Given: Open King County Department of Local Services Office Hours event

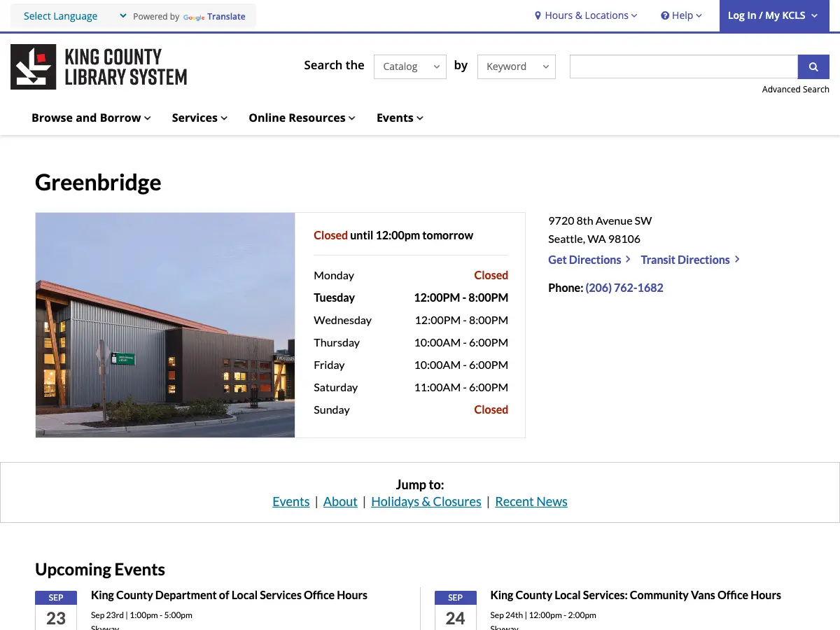Looking at the screenshot, I should 229,595.
